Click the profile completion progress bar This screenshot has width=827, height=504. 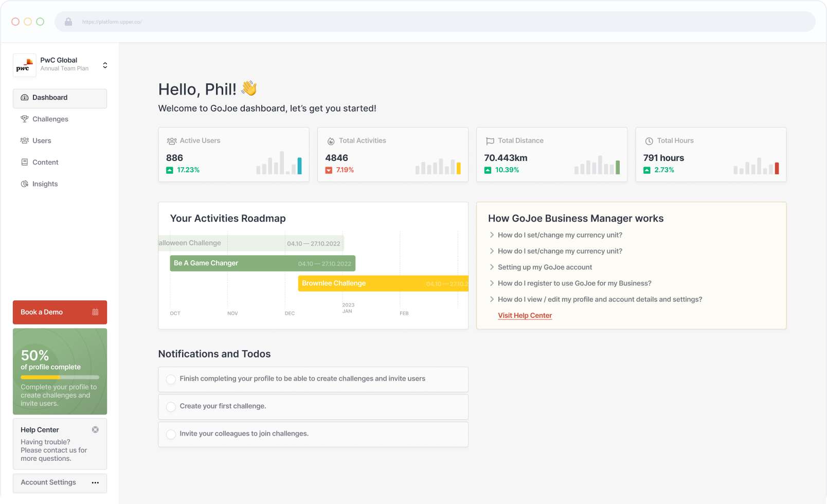[x=60, y=377]
